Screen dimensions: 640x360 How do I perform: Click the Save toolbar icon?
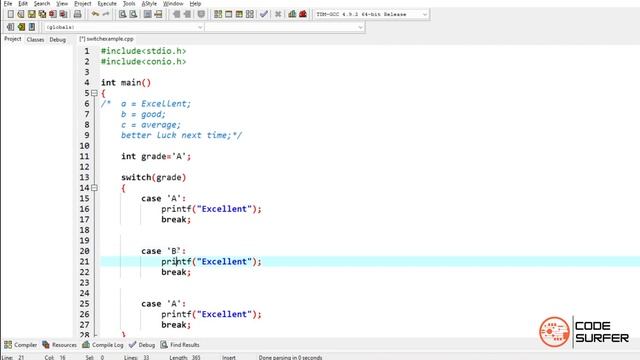[31, 14]
